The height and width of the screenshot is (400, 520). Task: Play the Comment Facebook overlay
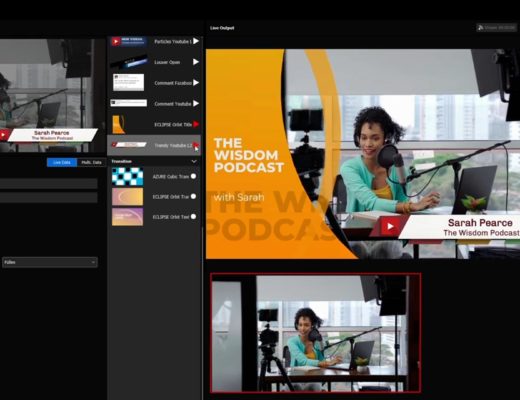pos(196,83)
